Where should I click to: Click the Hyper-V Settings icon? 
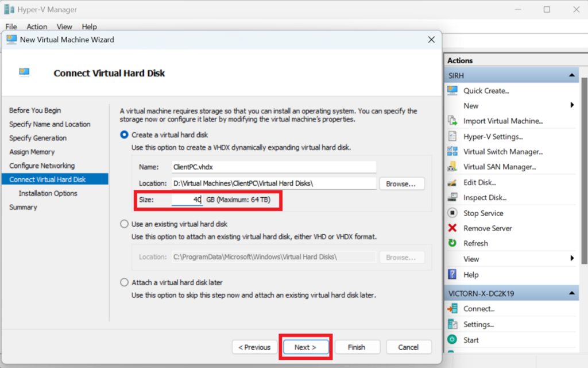[x=452, y=136]
